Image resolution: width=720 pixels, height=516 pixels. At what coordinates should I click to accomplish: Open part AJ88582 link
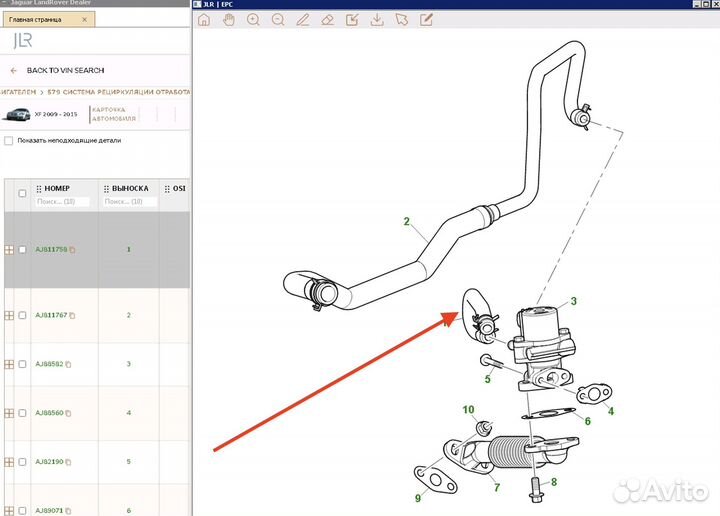(x=49, y=364)
